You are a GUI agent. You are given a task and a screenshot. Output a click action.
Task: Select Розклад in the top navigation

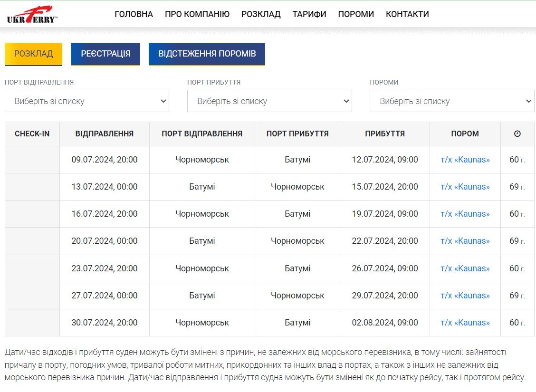[x=261, y=14]
